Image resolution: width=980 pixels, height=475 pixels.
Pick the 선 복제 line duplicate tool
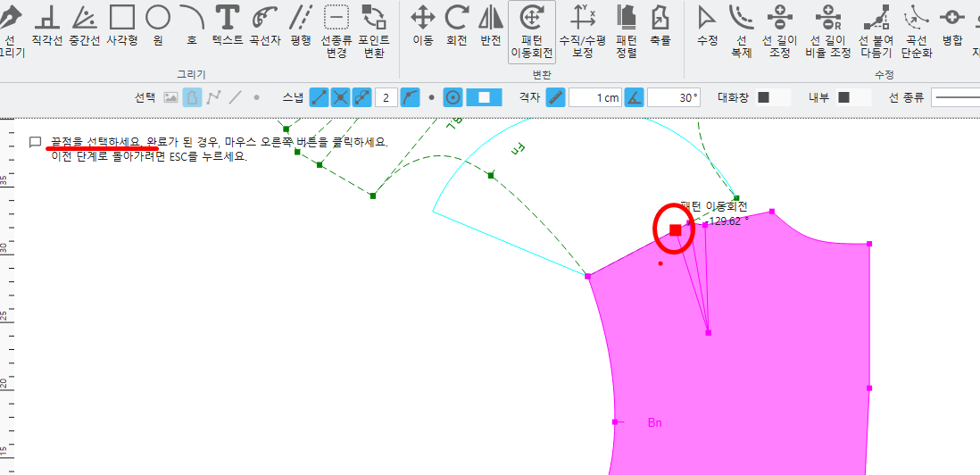pyautogui.click(x=741, y=31)
